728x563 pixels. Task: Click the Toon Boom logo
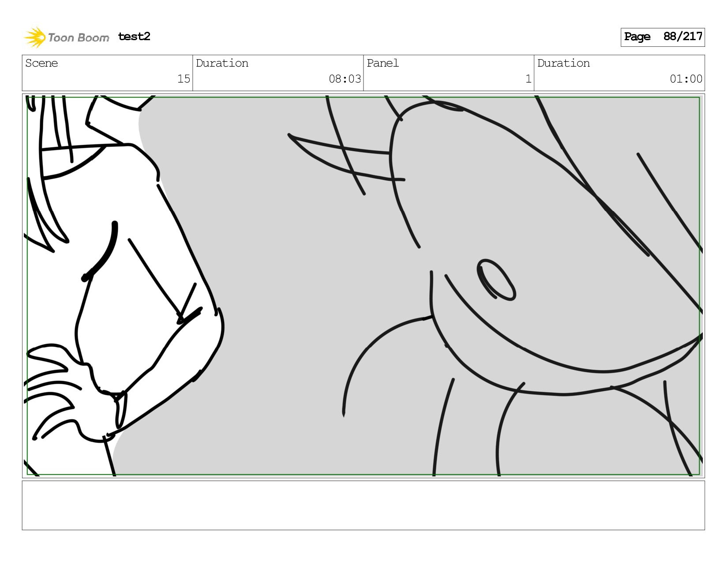coord(66,37)
